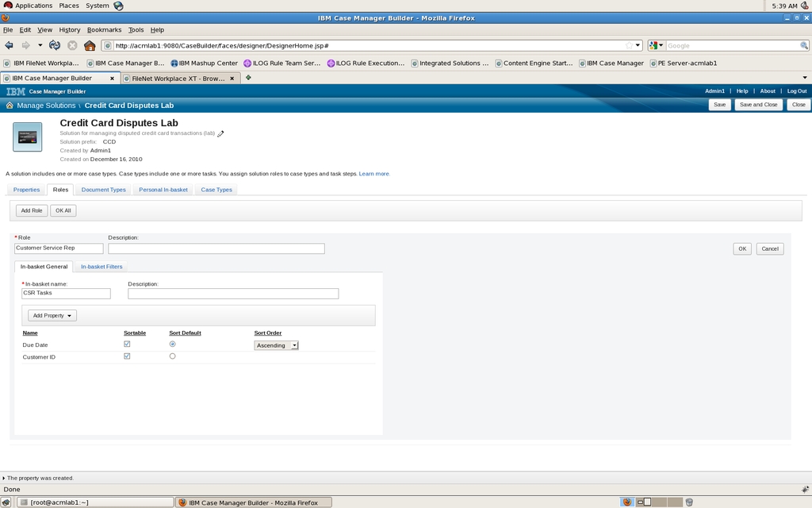812x508 pixels.
Task: Click the Firefox forward arrow button
Action: pyautogui.click(x=25, y=45)
